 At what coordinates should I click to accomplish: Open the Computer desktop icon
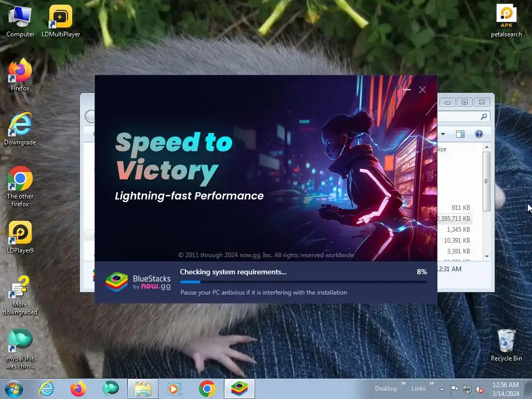pos(20,21)
